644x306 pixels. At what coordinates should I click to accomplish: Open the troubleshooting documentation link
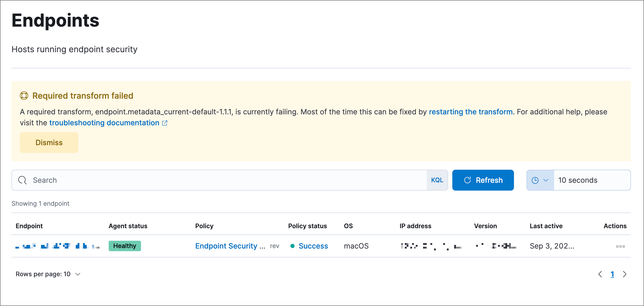pyautogui.click(x=104, y=123)
